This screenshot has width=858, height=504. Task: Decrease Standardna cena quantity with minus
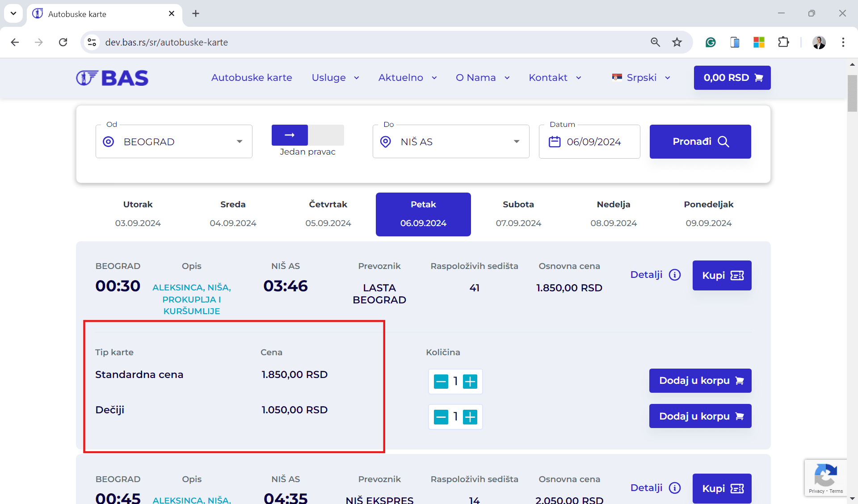point(441,381)
